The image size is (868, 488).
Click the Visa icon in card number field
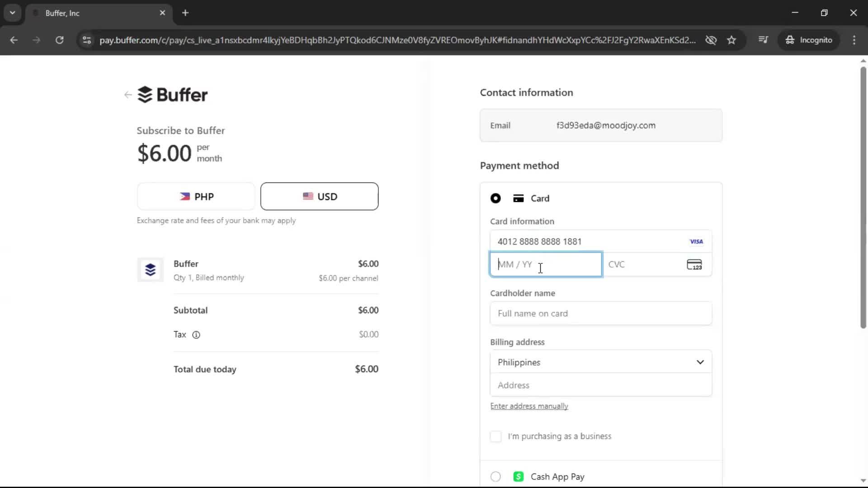pyautogui.click(x=696, y=241)
